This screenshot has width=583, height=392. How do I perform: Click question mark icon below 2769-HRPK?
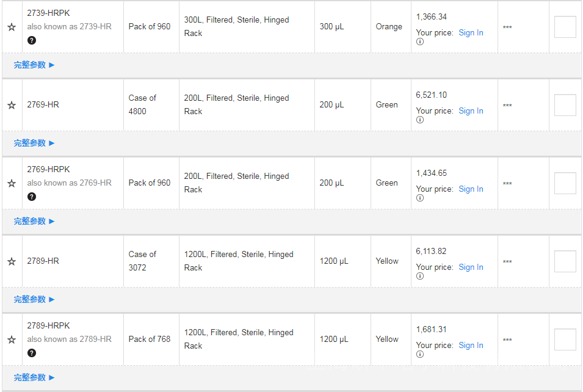(x=32, y=197)
